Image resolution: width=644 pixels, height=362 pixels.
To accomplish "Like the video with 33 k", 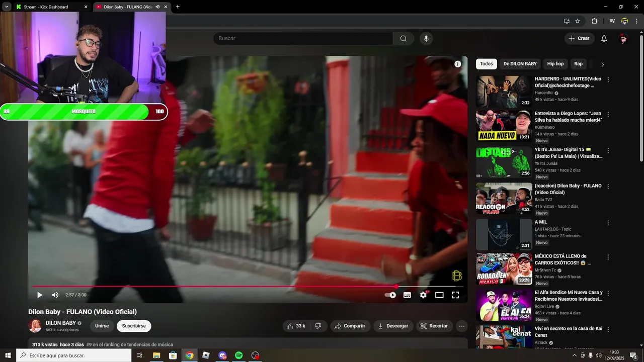I will [296, 326].
